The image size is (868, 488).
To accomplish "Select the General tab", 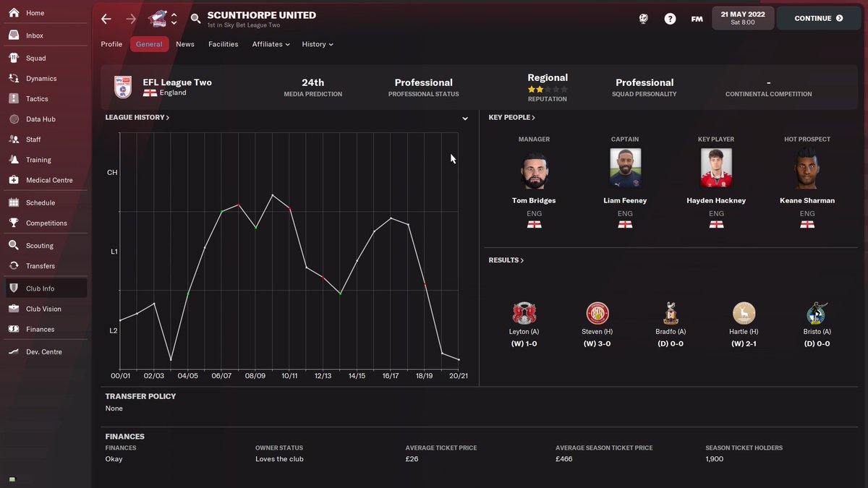I will pyautogui.click(x=149, y=44).
